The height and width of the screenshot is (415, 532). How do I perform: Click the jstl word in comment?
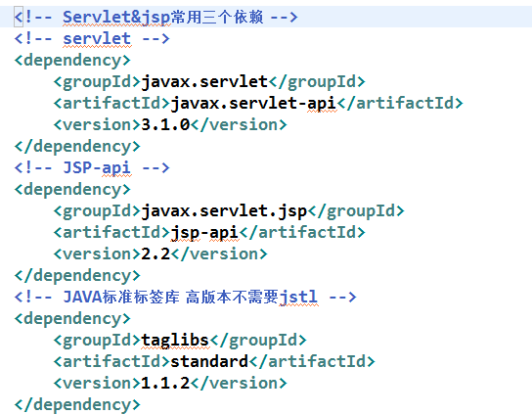(x=298, y=298)
